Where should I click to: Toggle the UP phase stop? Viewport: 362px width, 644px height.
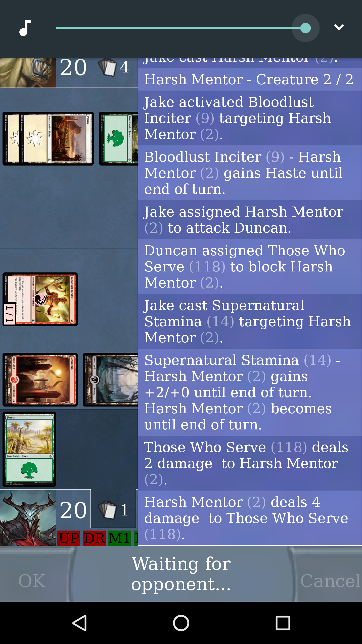tap(69, 538)
